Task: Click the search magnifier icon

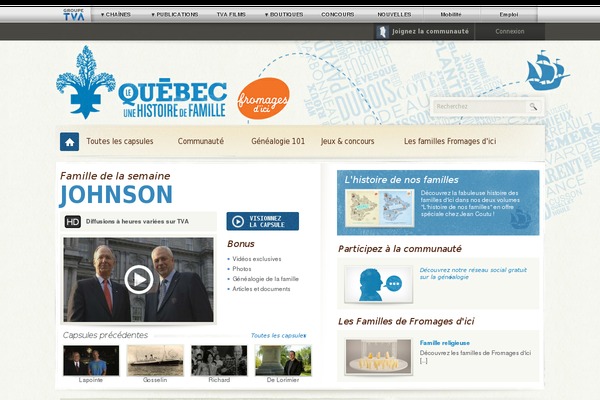Action: click(x=533, y=106)
